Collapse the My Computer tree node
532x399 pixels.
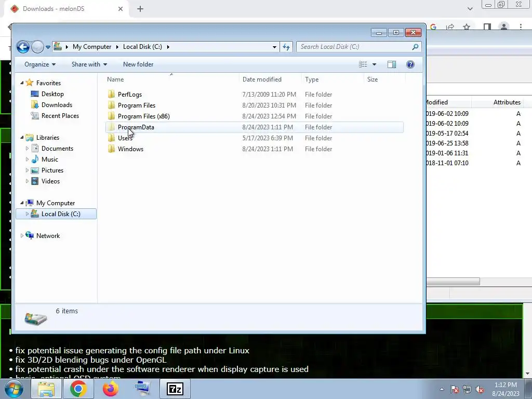[x=22, y=203]
